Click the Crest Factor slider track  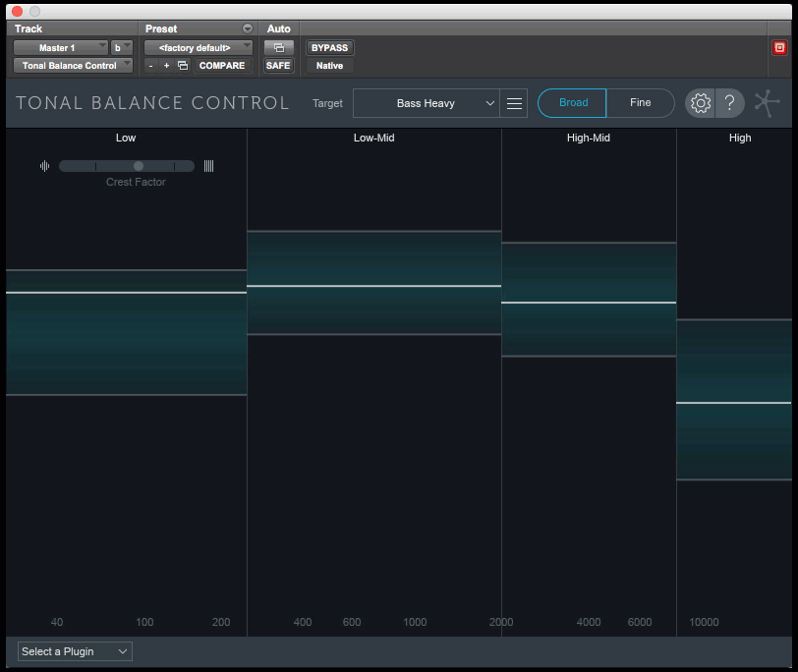point(127,166)
